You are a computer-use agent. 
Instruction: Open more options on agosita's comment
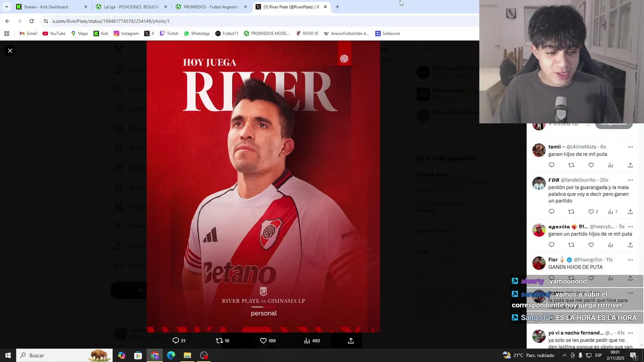coord(630,227)
